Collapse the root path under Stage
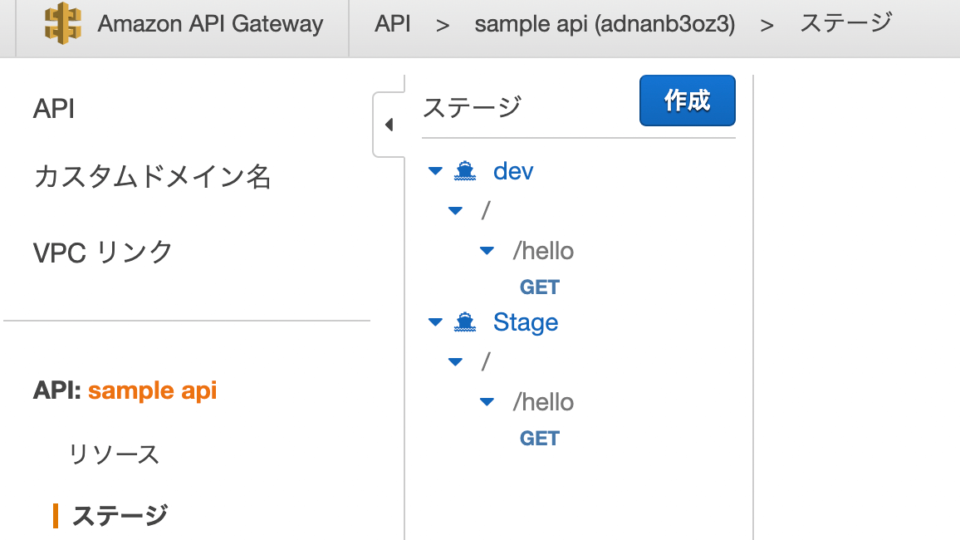The image size is (960, 540). point(456,362)
